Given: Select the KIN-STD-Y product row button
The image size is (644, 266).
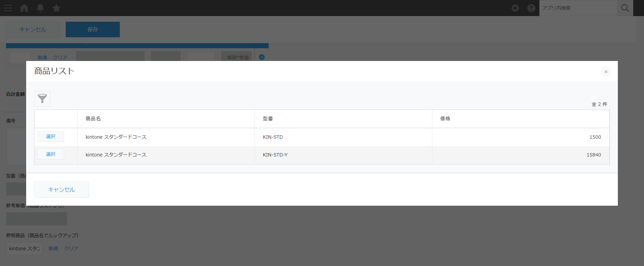Looking at the screenshot, I should (51, 154).
